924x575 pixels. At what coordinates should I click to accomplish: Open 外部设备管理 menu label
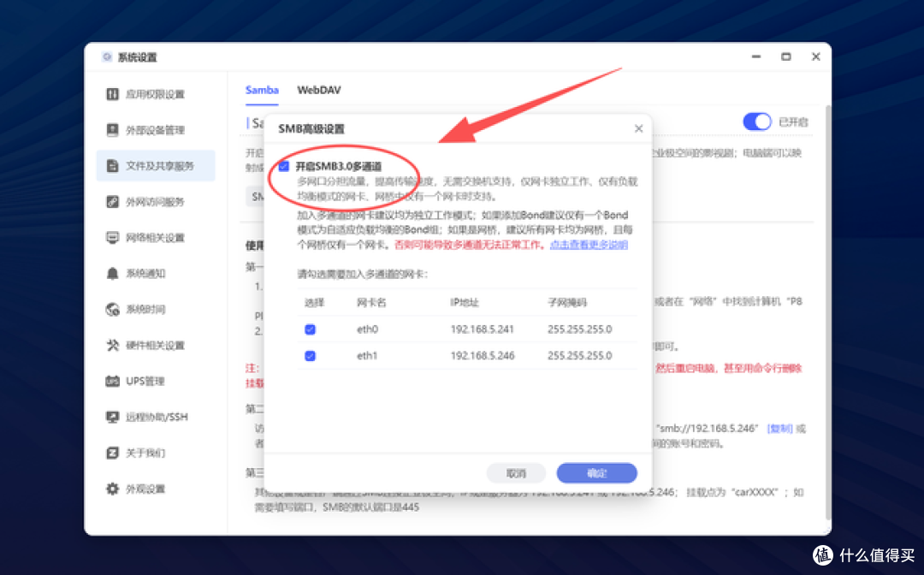point(155,130)
